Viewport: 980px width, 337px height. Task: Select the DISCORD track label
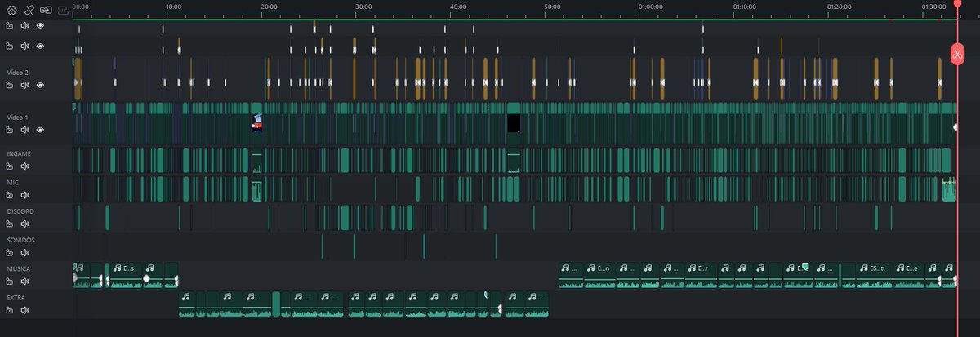click(x=20, y=211)
